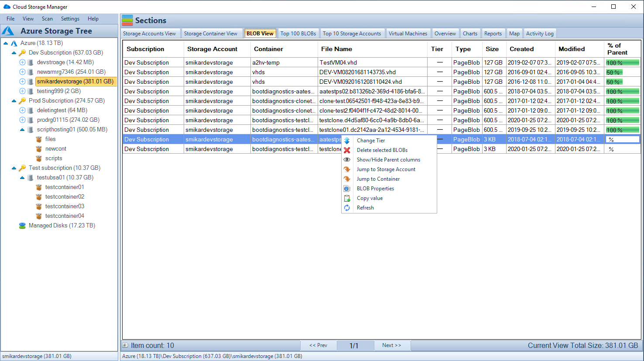Viewport: 644px width, 361px height.
Task: Click the container icon beside testcontainer01
Action: pos(39,187)
